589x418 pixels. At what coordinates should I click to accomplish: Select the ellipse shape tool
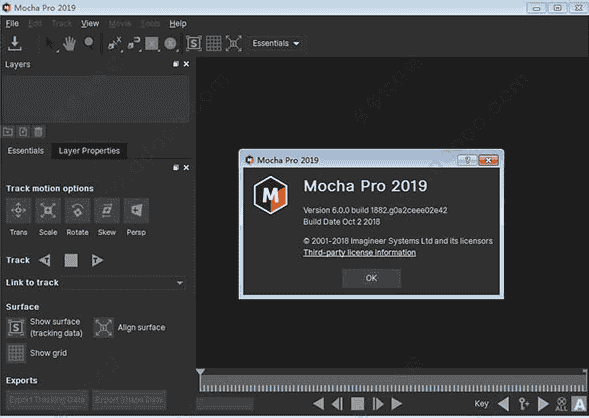(x=171, y=44)
